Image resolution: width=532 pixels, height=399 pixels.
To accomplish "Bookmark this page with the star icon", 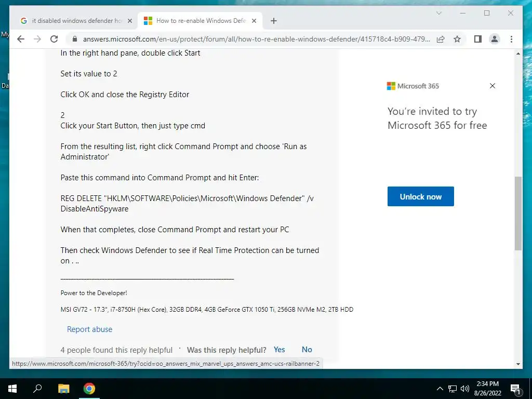I will pos(457,39).
